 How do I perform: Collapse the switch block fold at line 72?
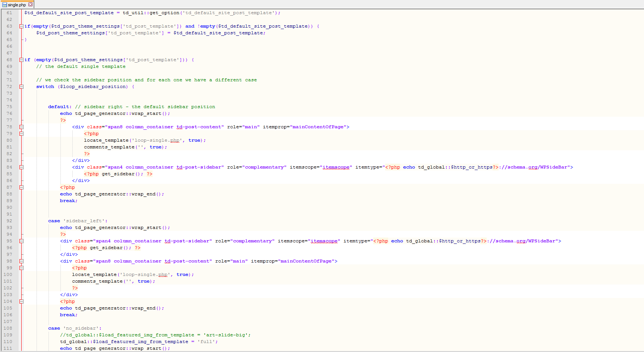pos(21,87)
